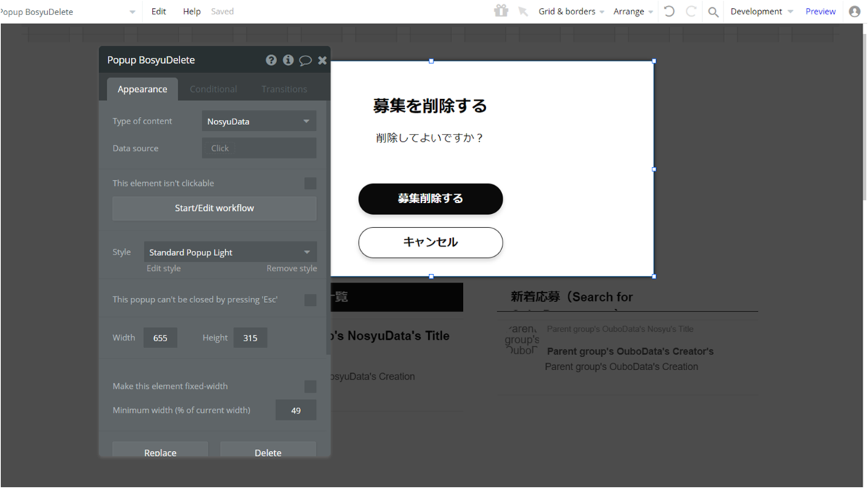Open the Type of content NosyuData dropdown

click(259, 121)
